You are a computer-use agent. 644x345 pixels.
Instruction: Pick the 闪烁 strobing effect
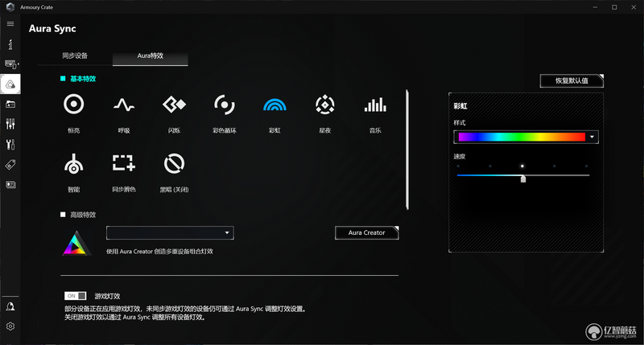point(174,105)
